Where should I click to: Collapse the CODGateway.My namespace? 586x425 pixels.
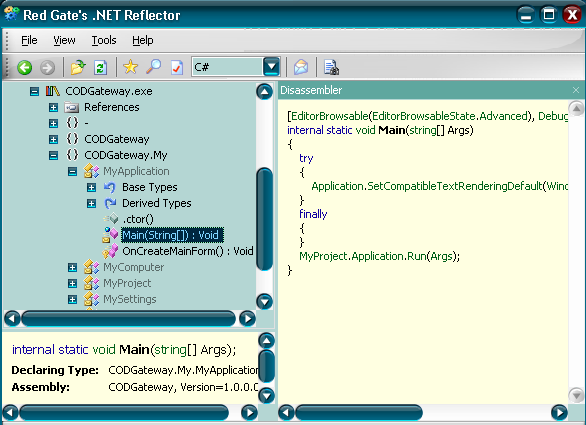pyautogui.click(x=53, y=155)
